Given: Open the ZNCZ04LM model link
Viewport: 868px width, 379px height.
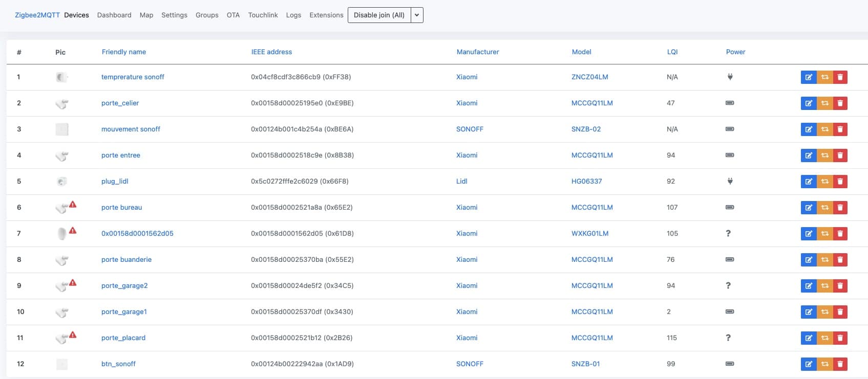Looking at the screenshot, I should 590,77.
